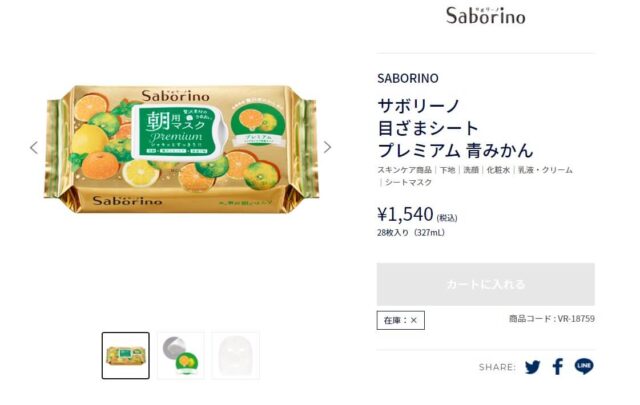The height and width of the screenshot is (405, 640).
Task: Open the スキンケア商品 category link
Action: pyautogui.click(x=404, y=170)
